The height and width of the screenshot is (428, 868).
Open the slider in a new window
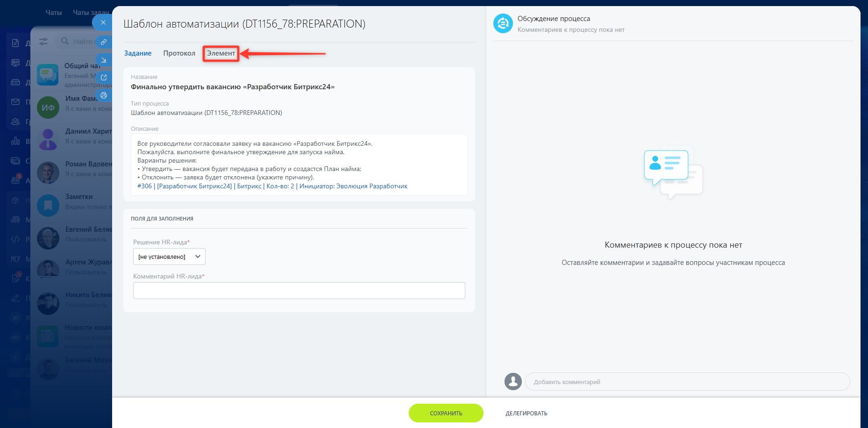tap(104, 78)
